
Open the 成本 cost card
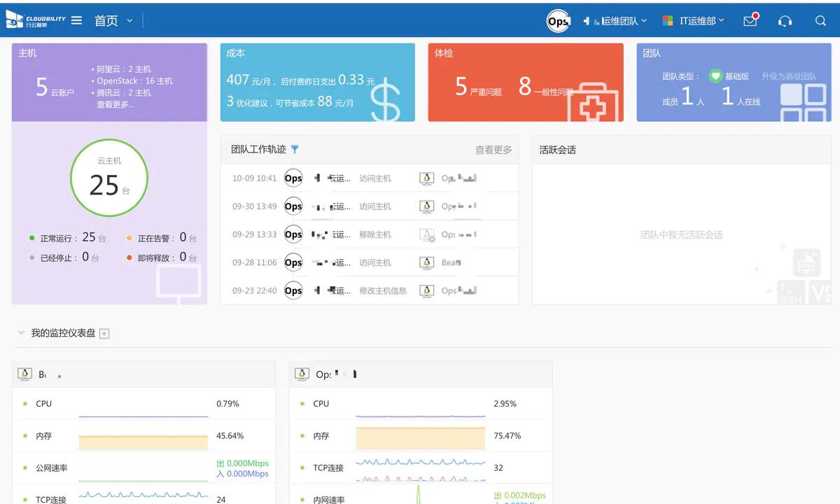click(318, 83)
